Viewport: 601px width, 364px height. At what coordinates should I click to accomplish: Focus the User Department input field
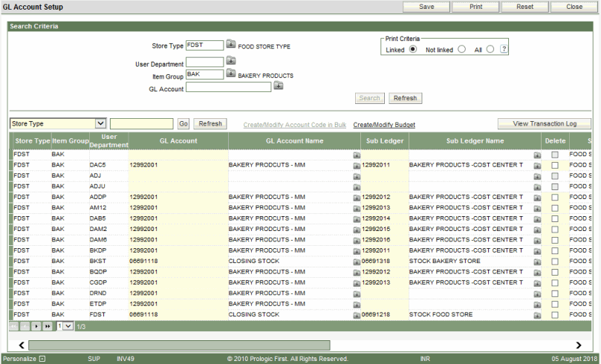(x=205, y=62)
